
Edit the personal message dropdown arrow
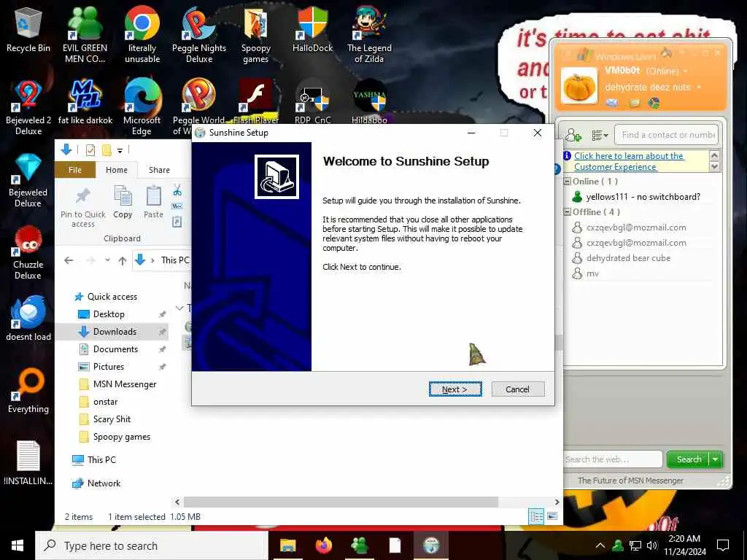coord(699,87)
